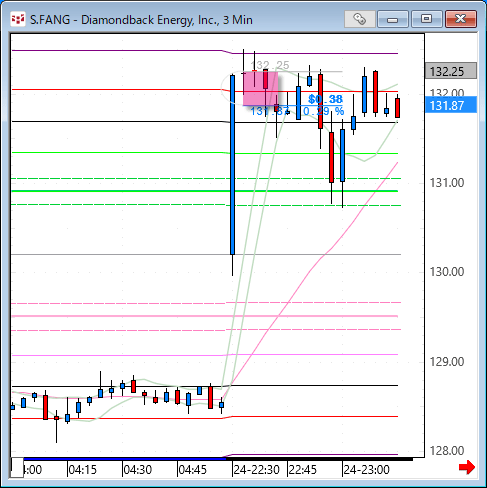Click the link-chart chain icon button
This screenshot has width=487, height=488.
(x=359, y=19)
